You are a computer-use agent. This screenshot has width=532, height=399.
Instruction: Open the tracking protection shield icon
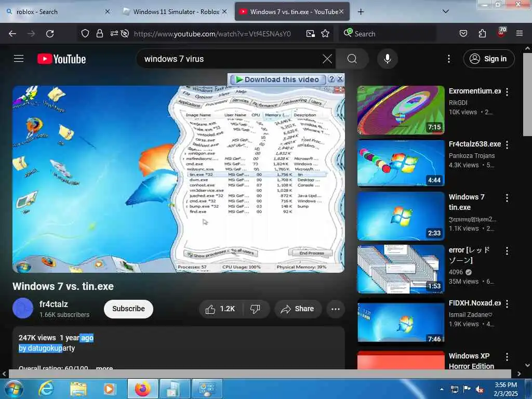[x=85, y=34]
